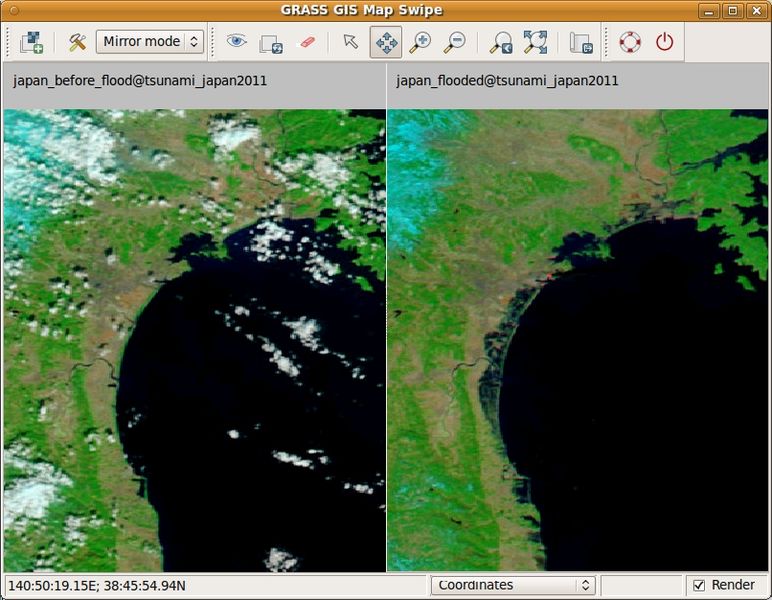This screenshot has width=772, height=600.
Task: Click the zoom to map extent icon
Action: tap(535, 42)
